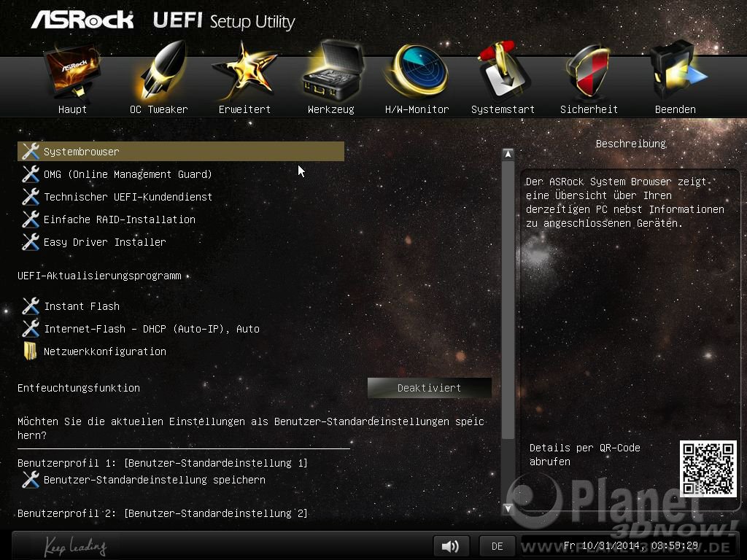Click scrollbar down arrow
The height and width of the screenshot is (560, 747).
(x=508, y=508)
